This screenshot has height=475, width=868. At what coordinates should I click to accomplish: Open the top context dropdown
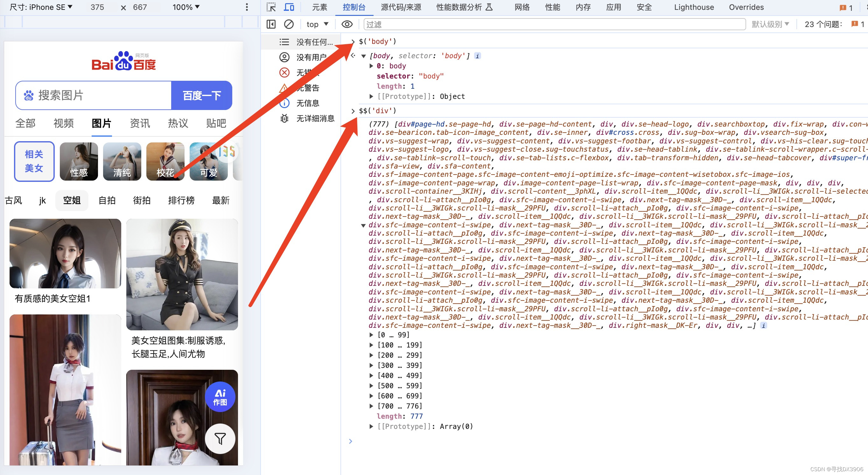point(317,24)
